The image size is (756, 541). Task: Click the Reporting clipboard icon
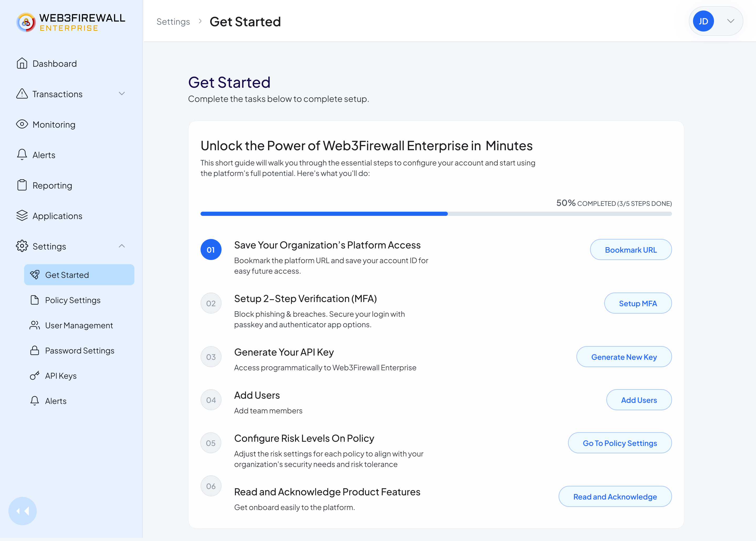22,185
